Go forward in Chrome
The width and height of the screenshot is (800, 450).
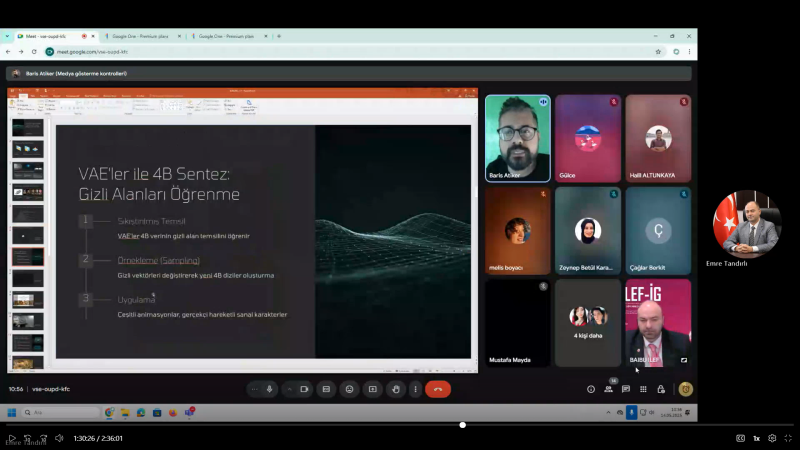21,52
